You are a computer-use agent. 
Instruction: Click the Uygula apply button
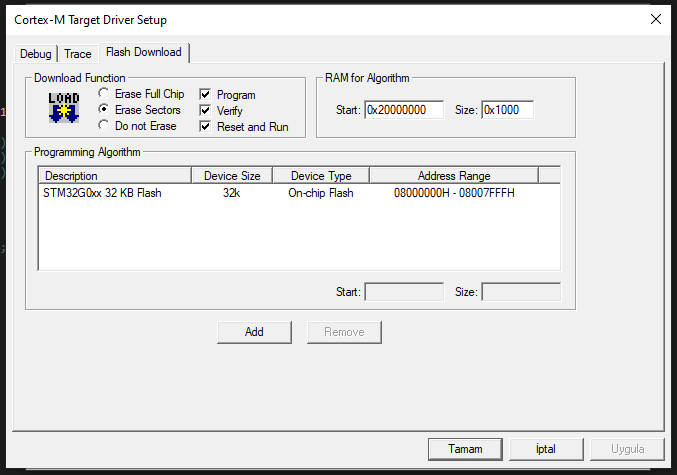[627, 449]
